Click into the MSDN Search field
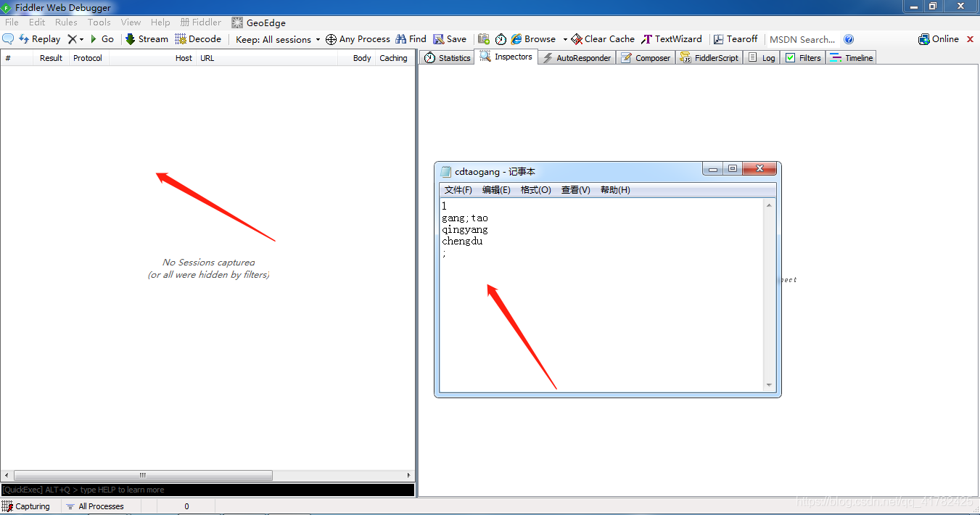 [802, 40]
